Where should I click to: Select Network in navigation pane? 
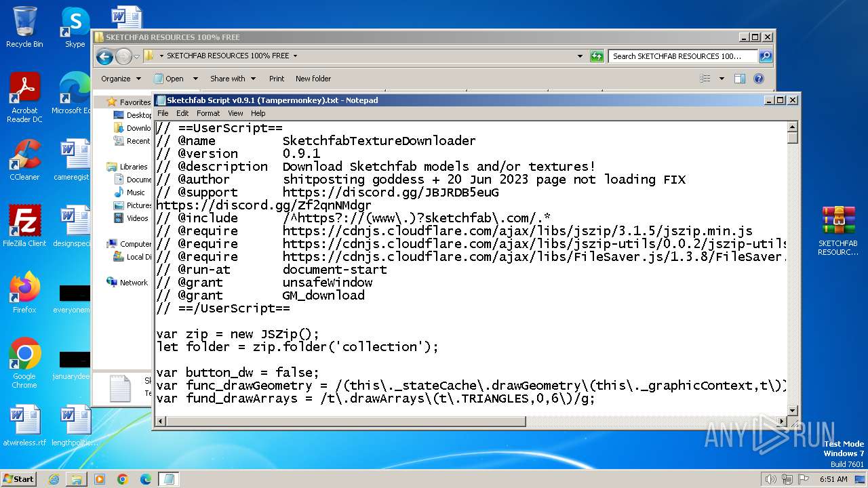tap(127, 283)
